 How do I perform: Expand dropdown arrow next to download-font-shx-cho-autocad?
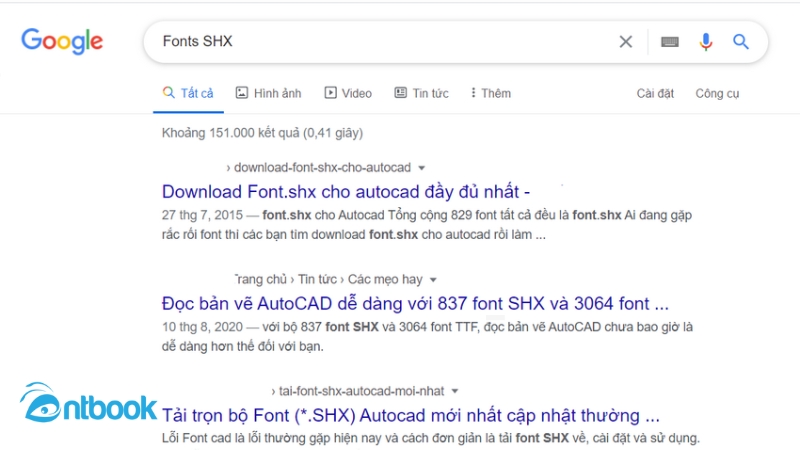(421, 168)
